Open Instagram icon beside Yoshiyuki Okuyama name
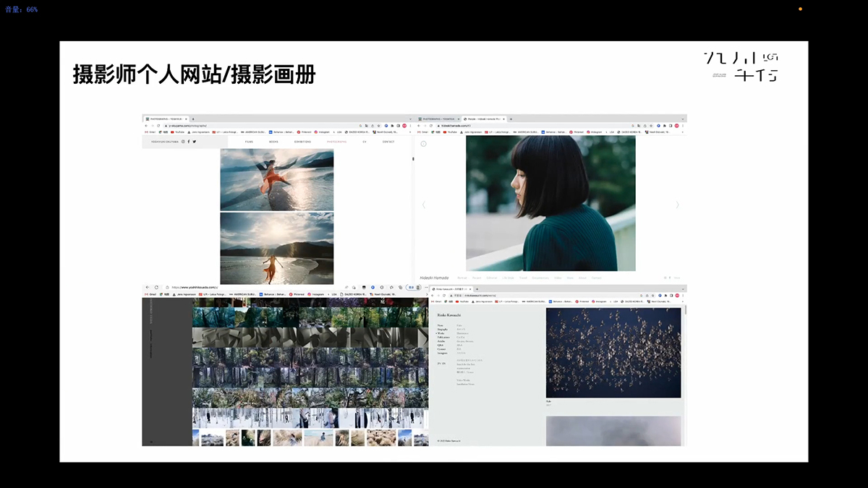Viewport: 868px width, 488px height. pos(183,142)
